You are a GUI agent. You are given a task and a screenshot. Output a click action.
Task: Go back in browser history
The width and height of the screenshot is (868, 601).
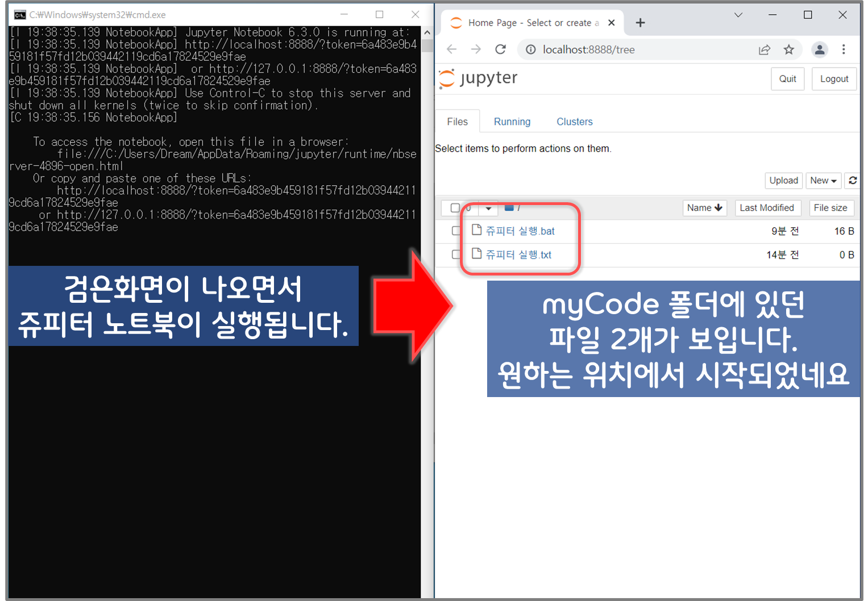(452, 49)
